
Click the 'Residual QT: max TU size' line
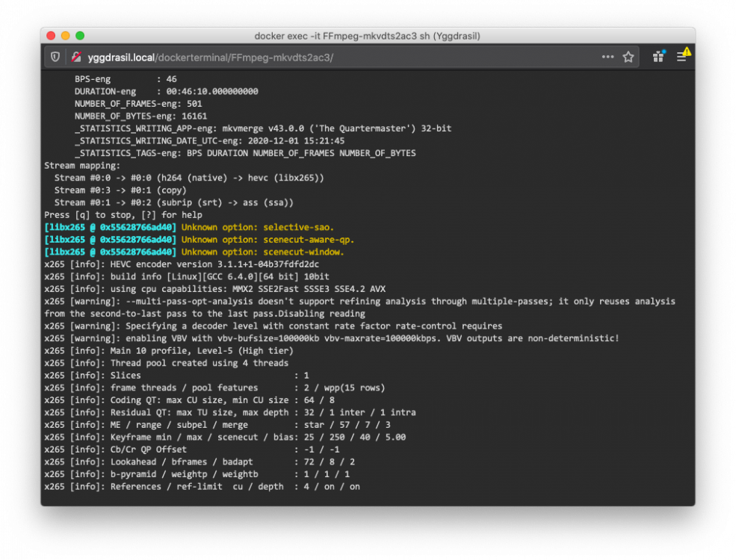[x=230, y=413]
